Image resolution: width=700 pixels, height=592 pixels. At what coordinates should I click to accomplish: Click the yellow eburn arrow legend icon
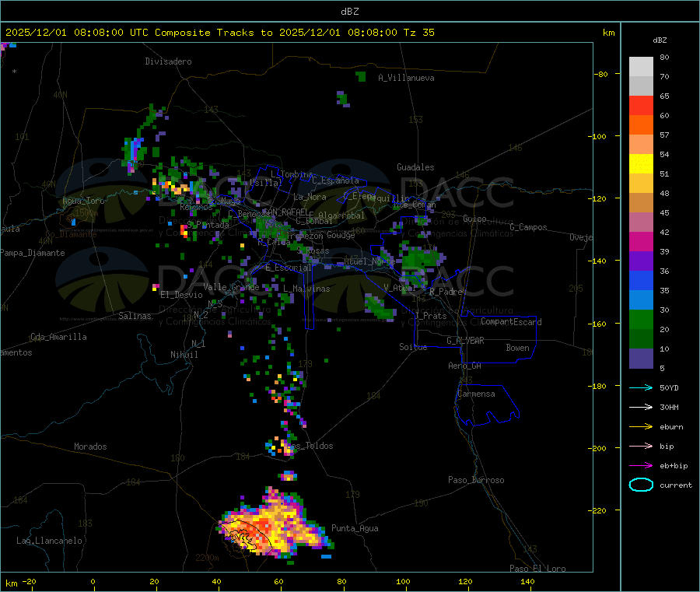pyautogui.click(x=641, y=427)
